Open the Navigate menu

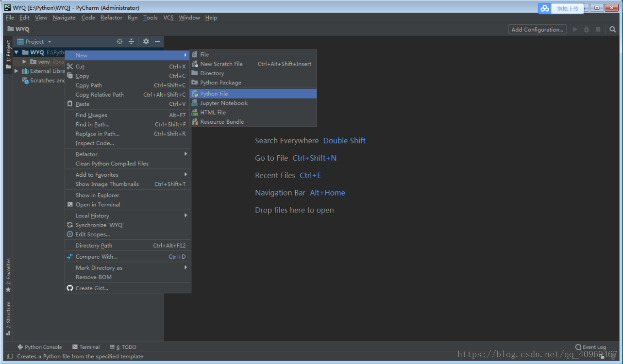[x=64, y=17]
